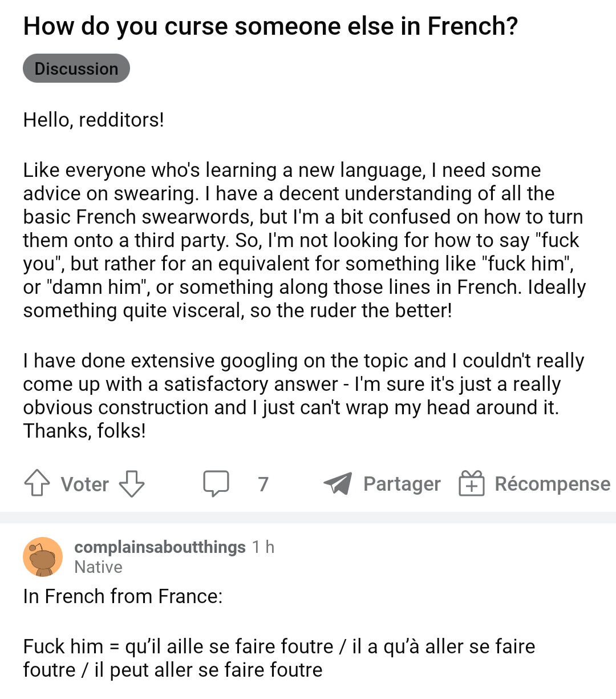Tap the Hello, redditors! greeting line
This screenshot has height=699, width=616.
[x=94, y=120]
